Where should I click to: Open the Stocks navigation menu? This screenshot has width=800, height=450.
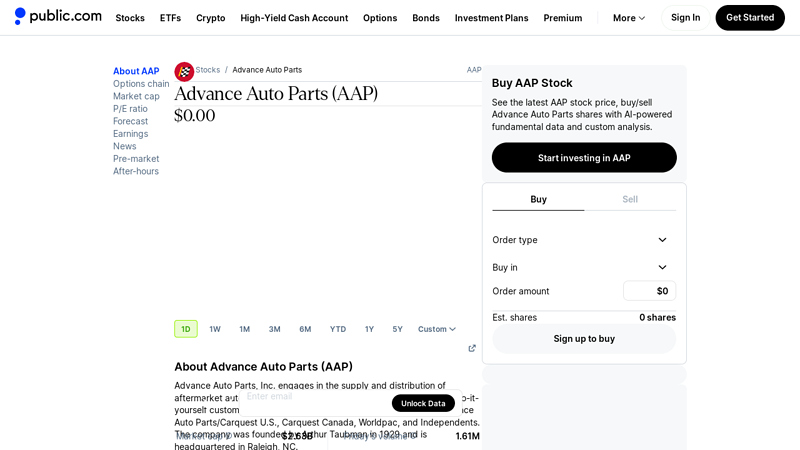[130, 18]
